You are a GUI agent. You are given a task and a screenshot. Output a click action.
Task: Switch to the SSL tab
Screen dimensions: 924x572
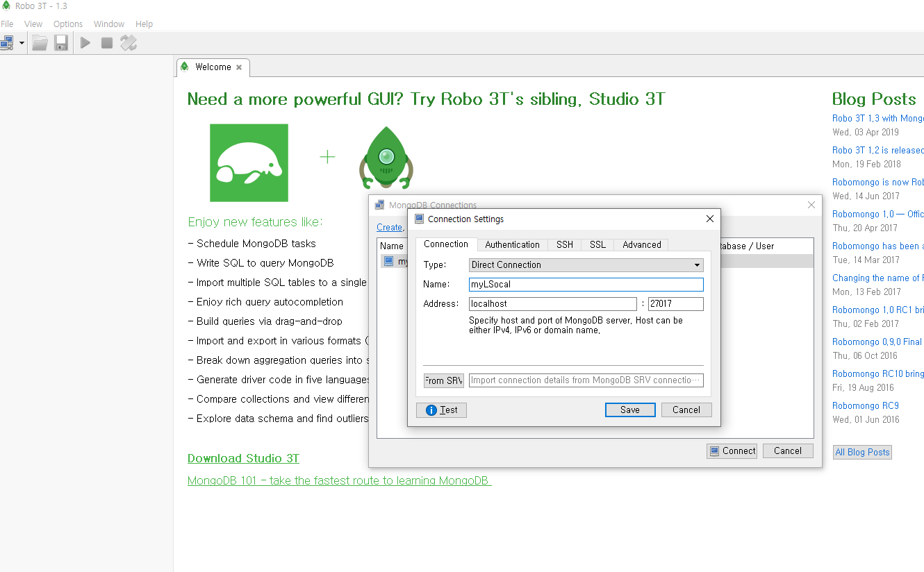click(x=597, y=244)
